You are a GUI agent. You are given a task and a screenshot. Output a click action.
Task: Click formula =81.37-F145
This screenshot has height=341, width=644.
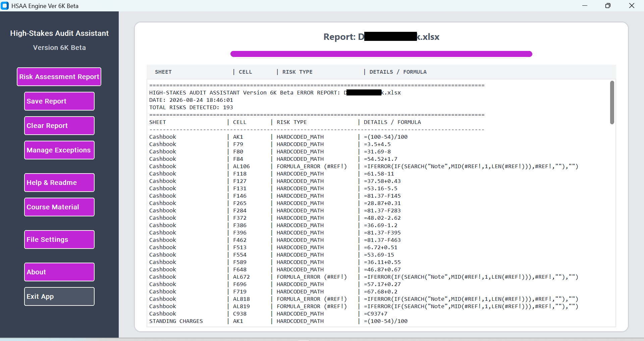tap(382, 196)
